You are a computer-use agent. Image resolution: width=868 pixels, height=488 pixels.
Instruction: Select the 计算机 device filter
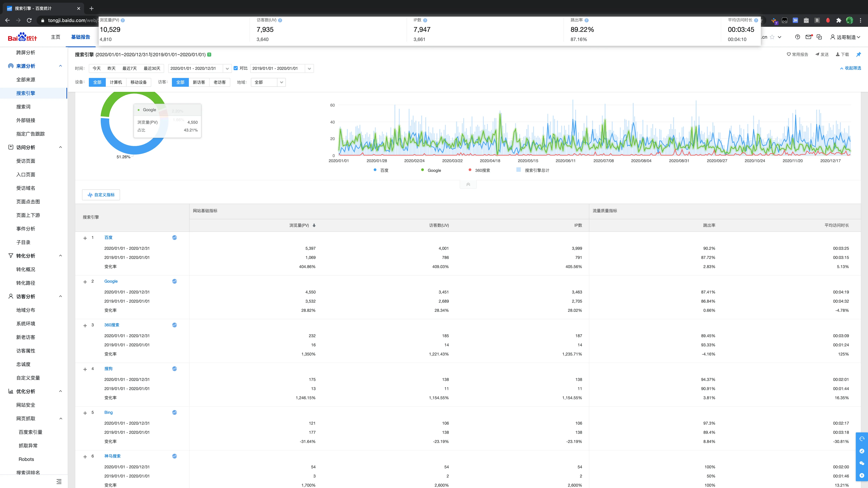coord(116,82)
